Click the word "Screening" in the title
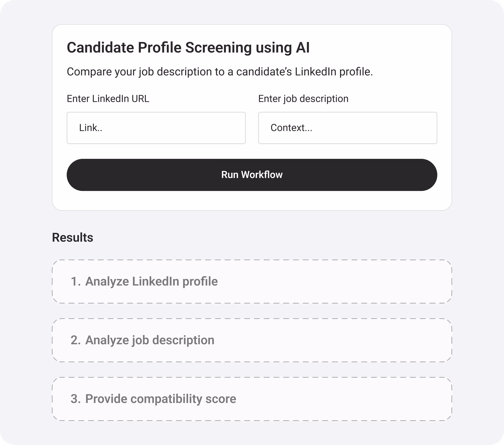This screenshot has height=445, width=504. 218,47
